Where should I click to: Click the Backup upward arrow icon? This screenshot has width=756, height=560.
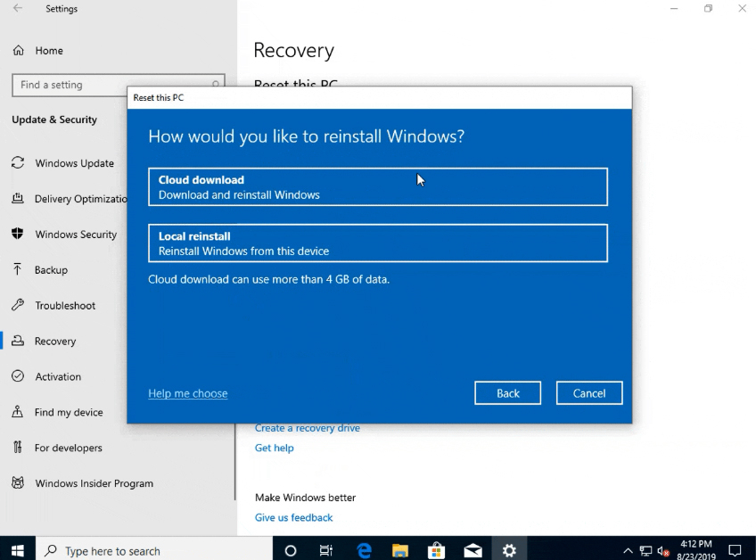(x=18, y=269)
